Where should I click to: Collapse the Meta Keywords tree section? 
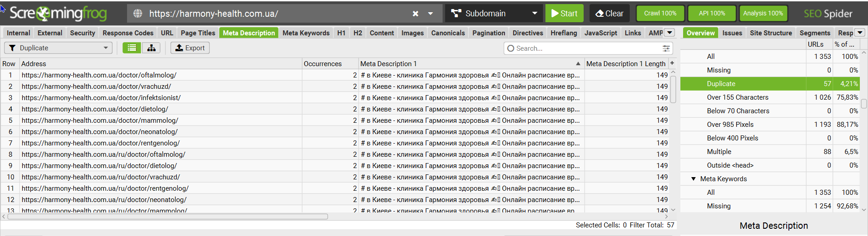point(693,179)
